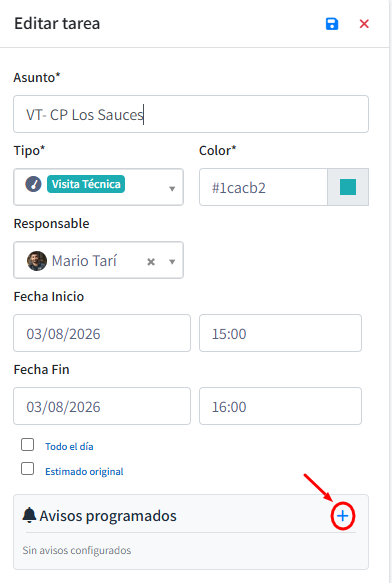
Task: Edit the #1cacb2 color hex field
Action: click(x=263, y=187)
